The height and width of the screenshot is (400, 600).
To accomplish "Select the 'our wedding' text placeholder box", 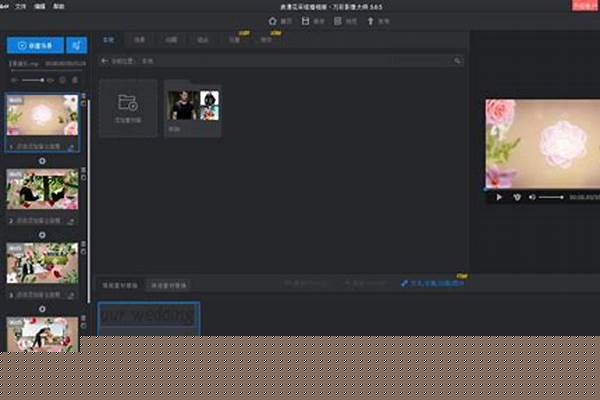I will 148,318.
